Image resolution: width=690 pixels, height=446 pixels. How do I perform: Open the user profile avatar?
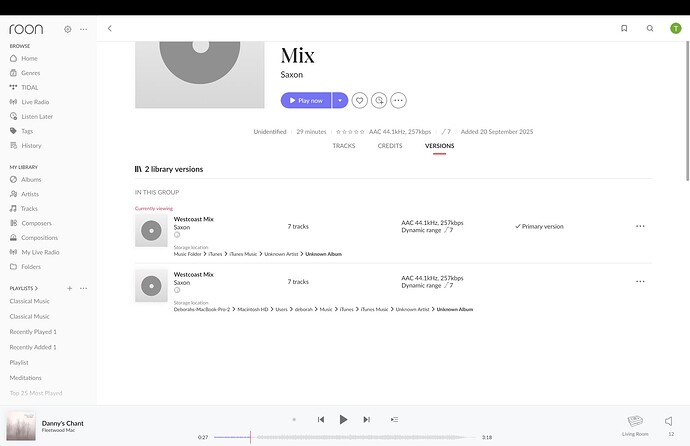coord(675,28)
